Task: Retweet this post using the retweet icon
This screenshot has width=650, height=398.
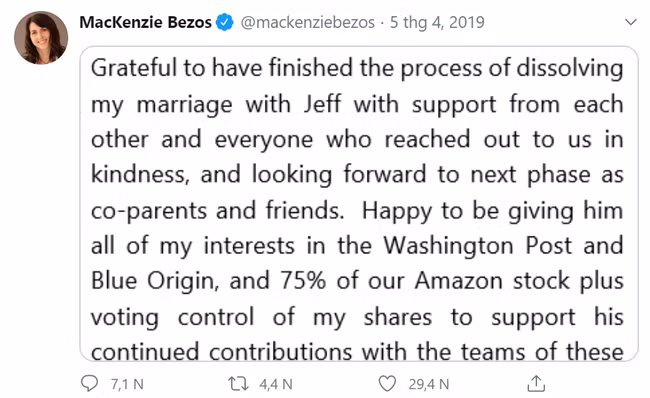Action: pyautogui.click(x=238, y=384)
